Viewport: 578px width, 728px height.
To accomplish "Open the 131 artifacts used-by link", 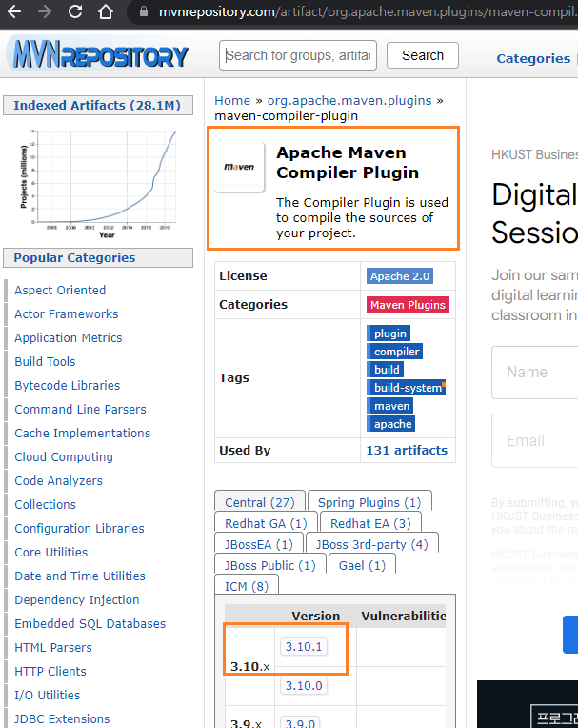I will 407,451.
